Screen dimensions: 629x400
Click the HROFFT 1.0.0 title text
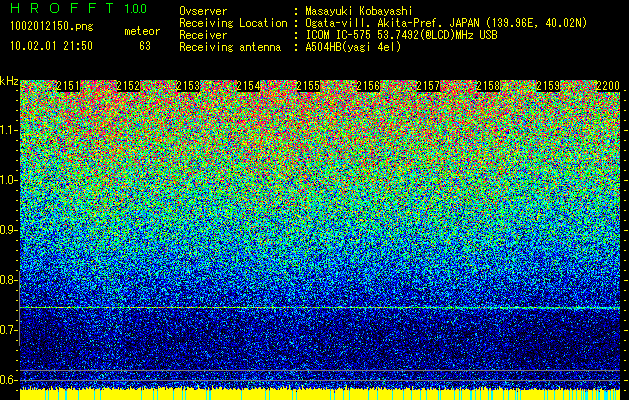[x=78, y=8]
